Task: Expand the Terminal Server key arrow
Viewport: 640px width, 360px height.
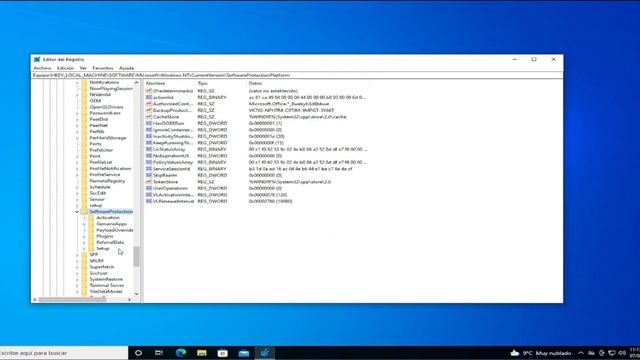Action: click(77, 285)
